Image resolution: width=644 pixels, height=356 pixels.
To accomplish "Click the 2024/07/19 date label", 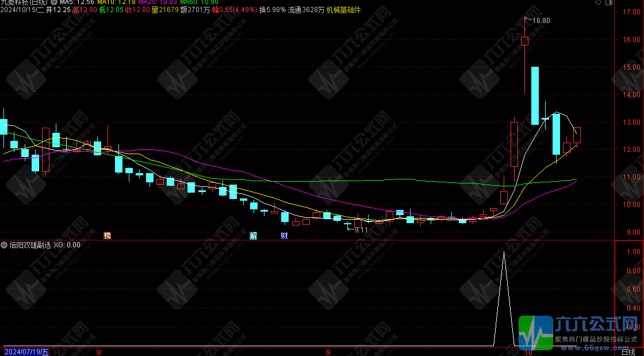I will point(26,352).
